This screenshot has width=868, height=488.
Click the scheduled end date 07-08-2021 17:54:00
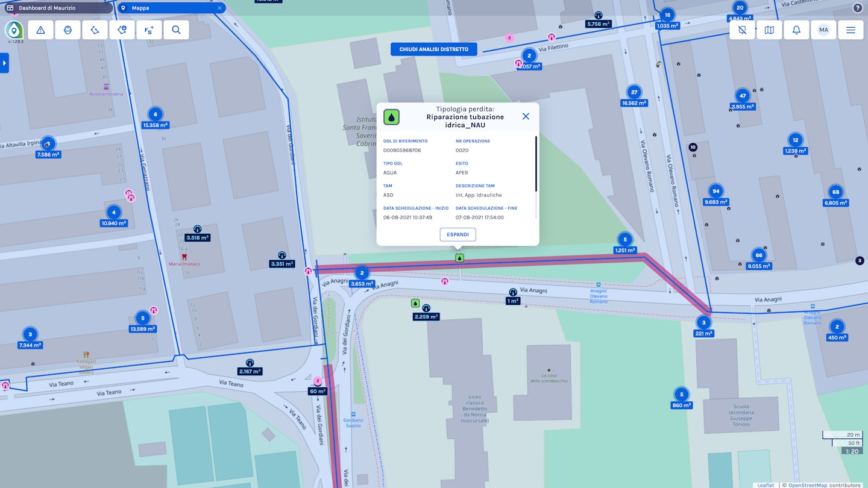tap(480, 217)
